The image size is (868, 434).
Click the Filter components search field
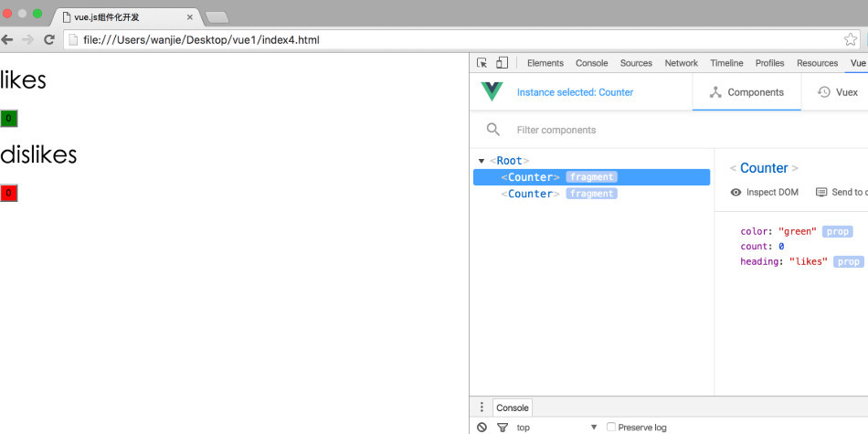coord(594,130)
